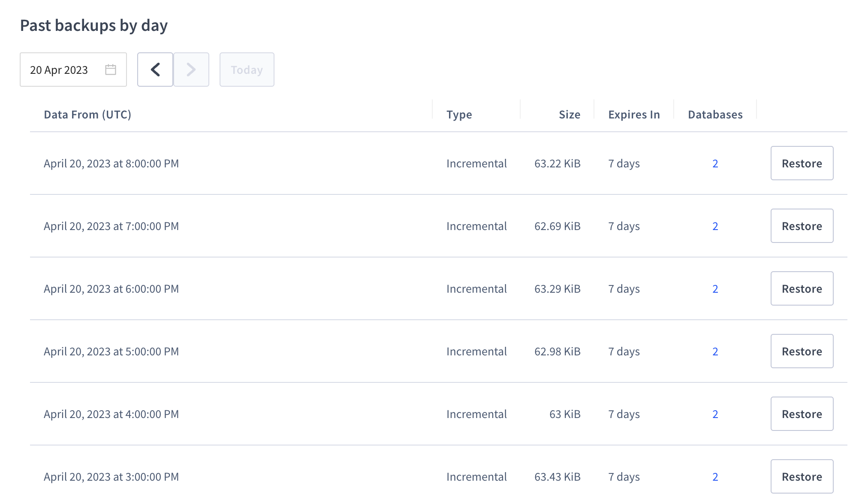The width and height of the screenshot is (868, 503).
Task: Restore the 8:00:00 PM backup
Action: pos(802,163)
